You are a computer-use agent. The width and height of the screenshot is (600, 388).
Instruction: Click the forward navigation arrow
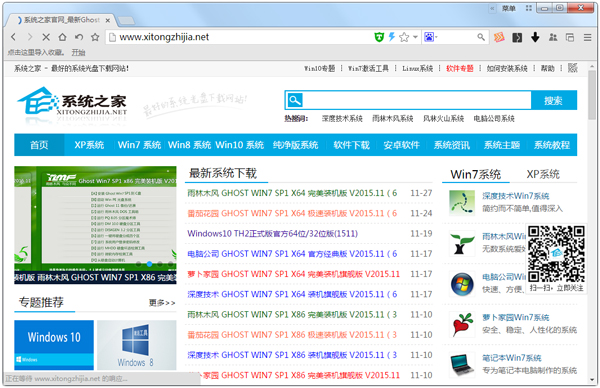pos(30,37)
